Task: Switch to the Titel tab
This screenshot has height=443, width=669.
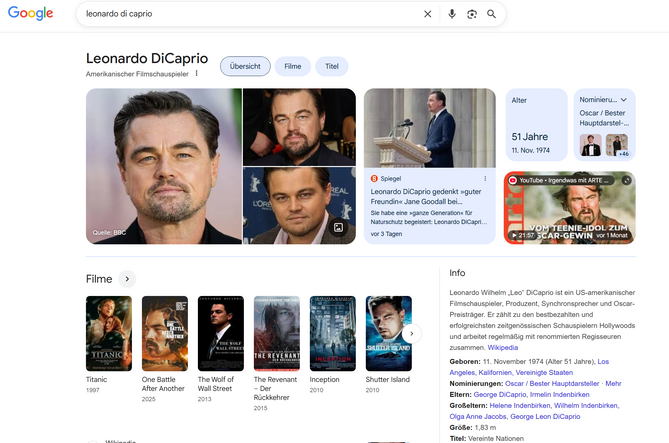Action: point(332,66)
